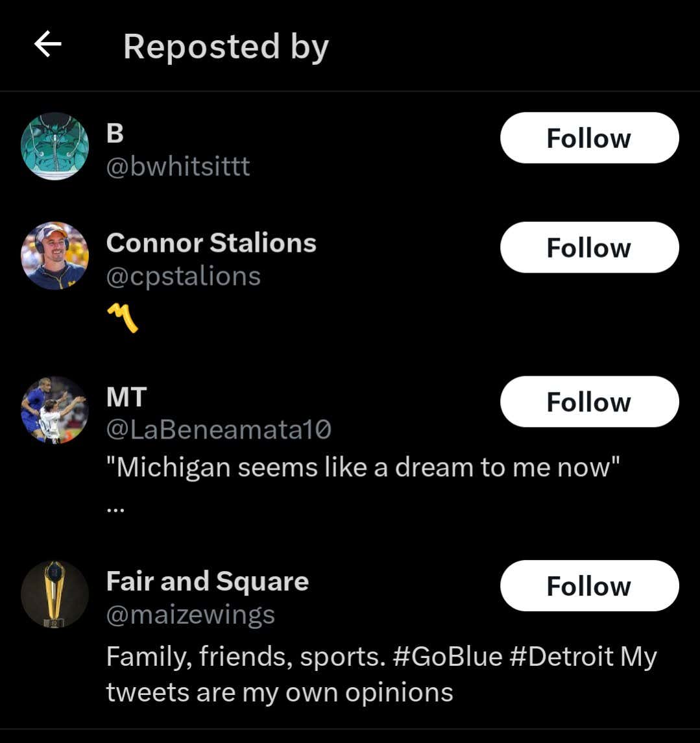Viewport: 700px width, 743px height.
Task: Tap Connor Stalions' avatar photo
Action: [54, 256]
